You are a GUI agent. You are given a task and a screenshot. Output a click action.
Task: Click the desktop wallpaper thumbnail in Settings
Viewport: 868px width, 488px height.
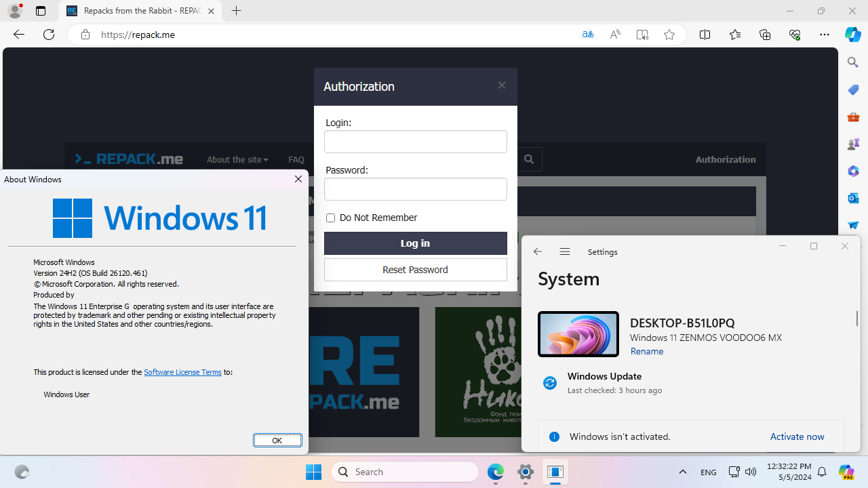(578, 334)
